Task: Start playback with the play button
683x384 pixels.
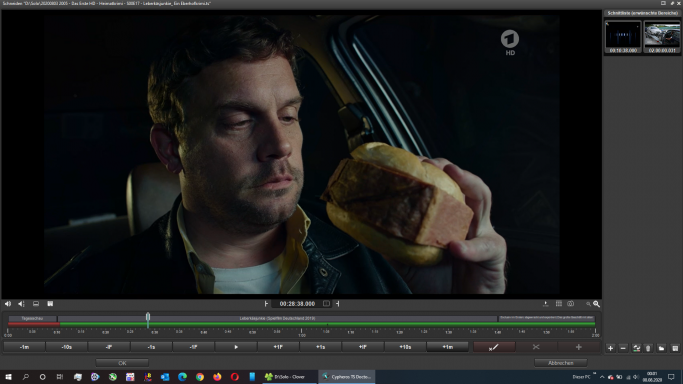Action: click(x=236, y=347)
